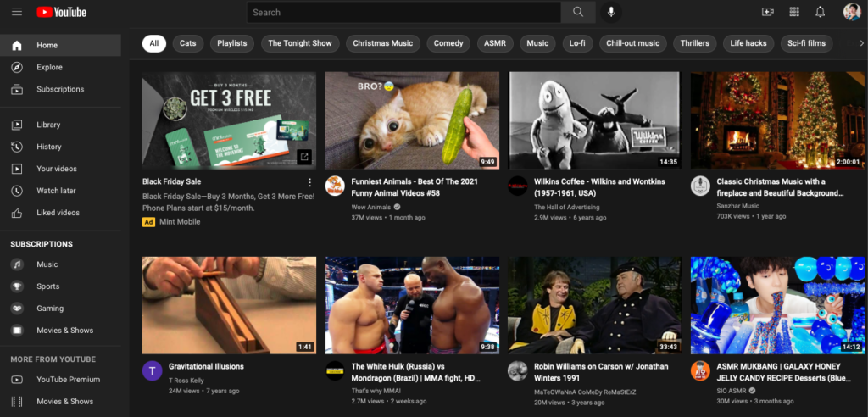
Task: Select the Playlists filter chip
Action: coord(232,43)
